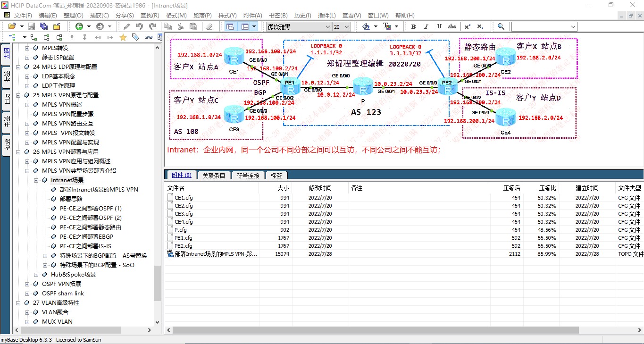Viewport: 644px width, 344px height.
Task: Open the 微软雅黑 font name dropdown
Action: (327, 27)
